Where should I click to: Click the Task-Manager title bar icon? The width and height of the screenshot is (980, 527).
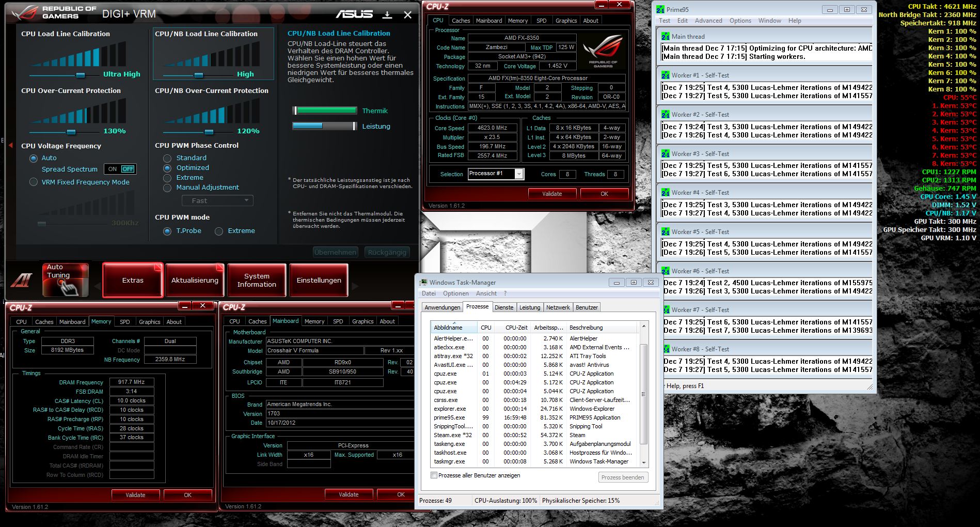point(423,283)
